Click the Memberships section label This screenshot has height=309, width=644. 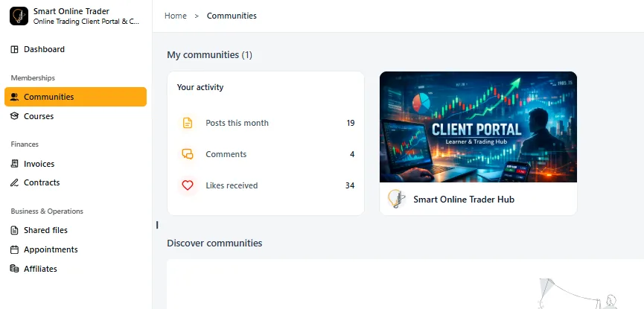pos(33,77)
